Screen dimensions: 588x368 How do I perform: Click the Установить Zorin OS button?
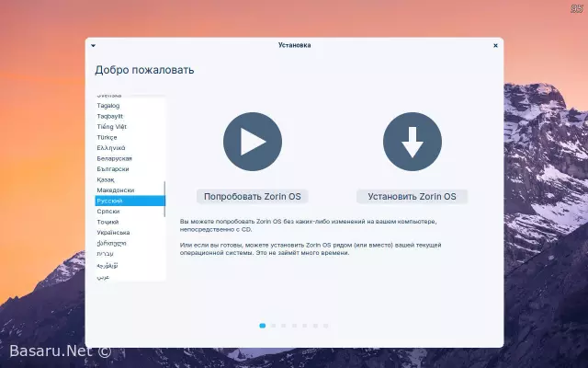coord(412,196)
